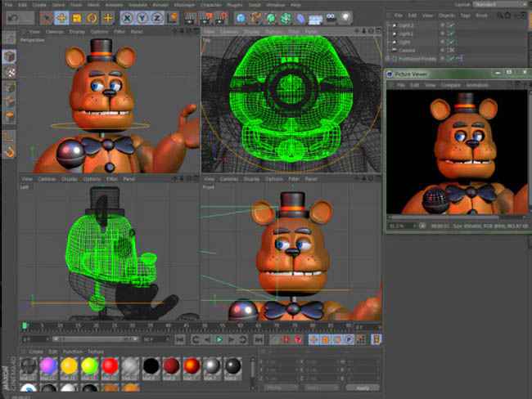Click the timeline range slider bar
The width and height of the screenshot is (532, 399).
(95, 339)
